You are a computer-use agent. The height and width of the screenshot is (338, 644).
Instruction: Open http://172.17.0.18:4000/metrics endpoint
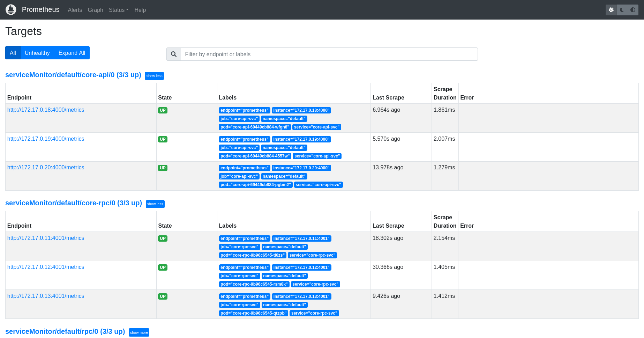coord(46,110)
